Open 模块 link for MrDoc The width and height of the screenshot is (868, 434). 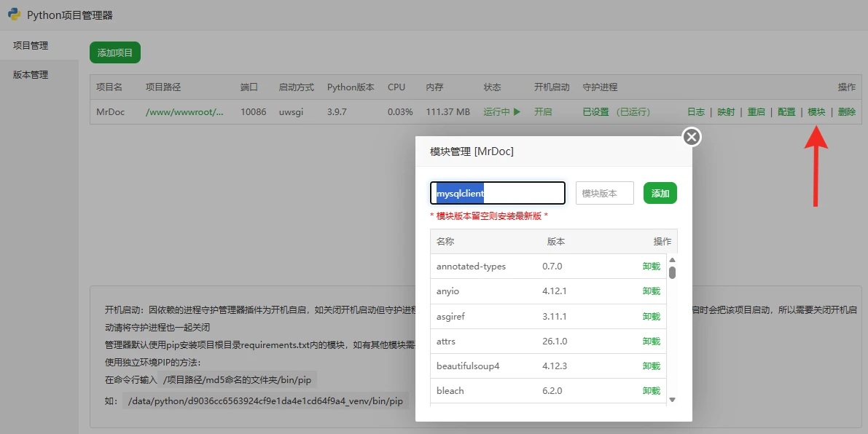(x=816, y=111)
